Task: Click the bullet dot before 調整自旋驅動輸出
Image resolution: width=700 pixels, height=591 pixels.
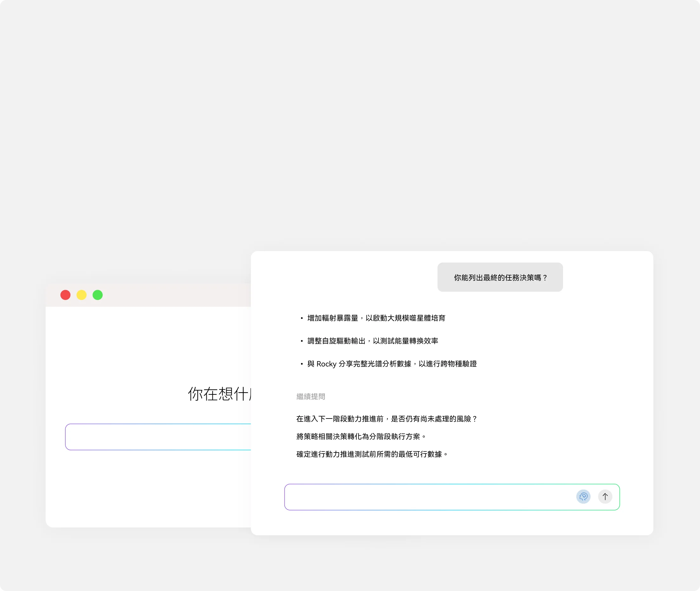Action: pos(301,341)
